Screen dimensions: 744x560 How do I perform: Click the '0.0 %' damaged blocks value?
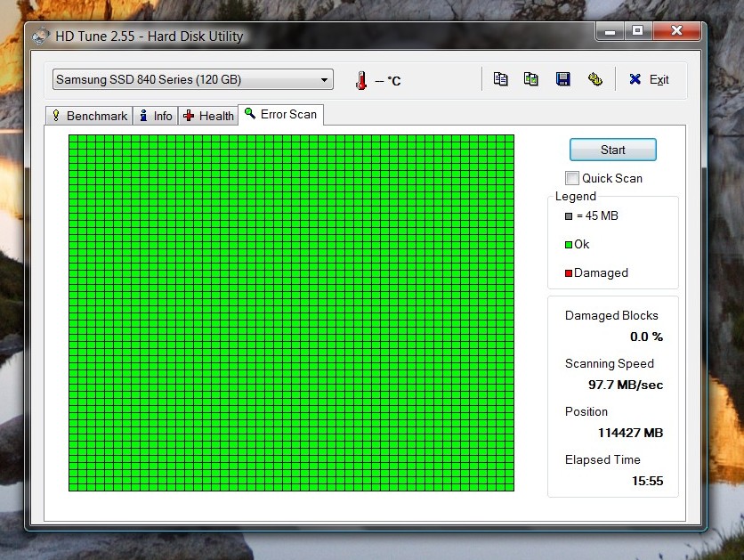(646, 337)
